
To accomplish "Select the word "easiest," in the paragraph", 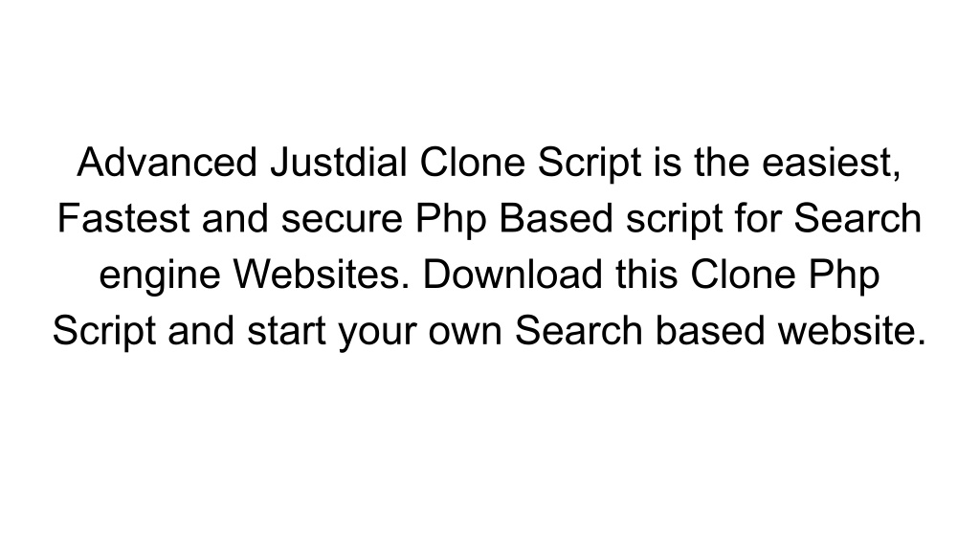I will click(832, 164).
